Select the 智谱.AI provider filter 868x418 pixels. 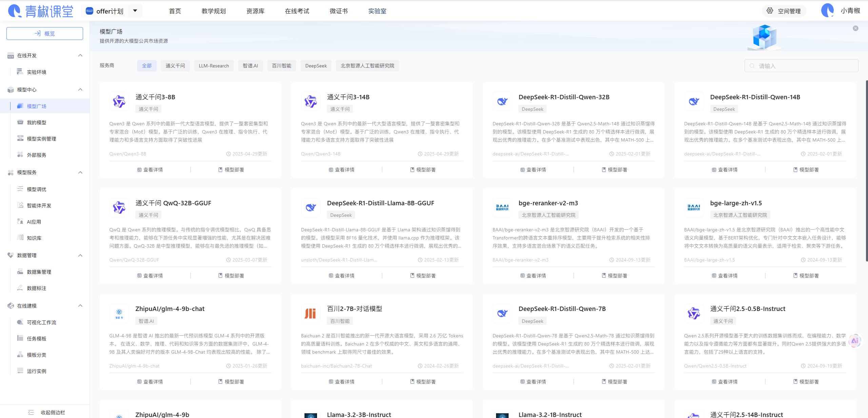pos(250,66)
